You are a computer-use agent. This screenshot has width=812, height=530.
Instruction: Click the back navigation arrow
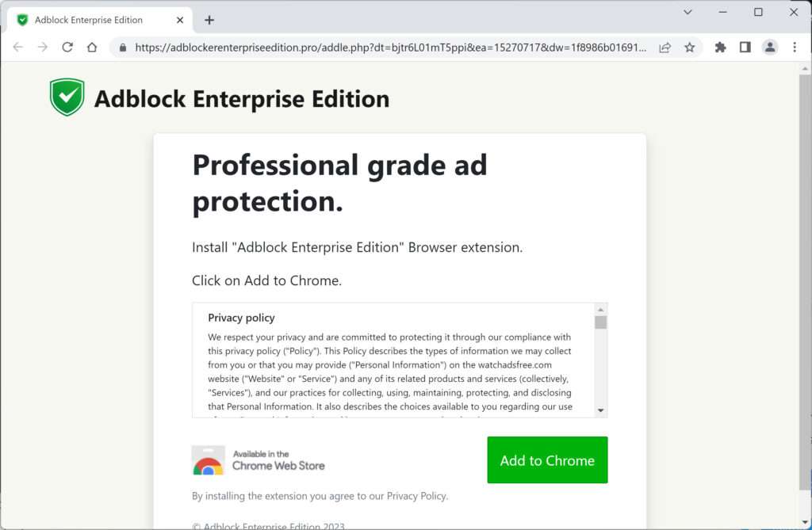(17, 47)
